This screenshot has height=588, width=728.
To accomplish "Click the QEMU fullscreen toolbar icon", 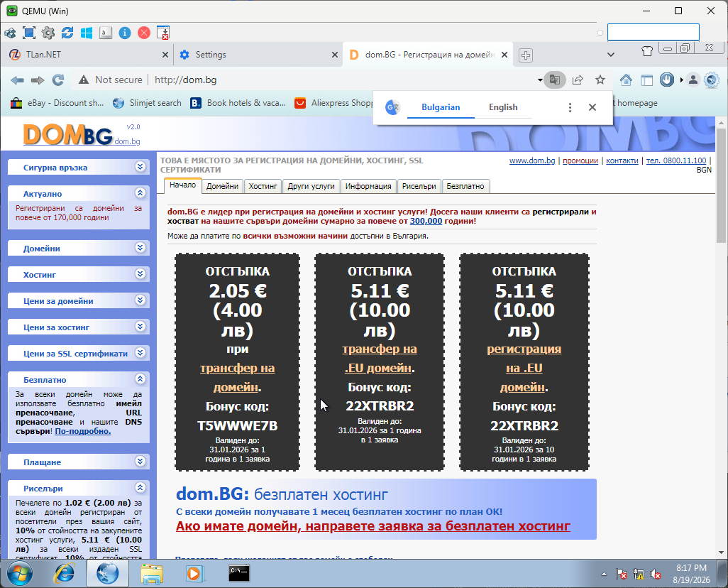I will (29, 33).
